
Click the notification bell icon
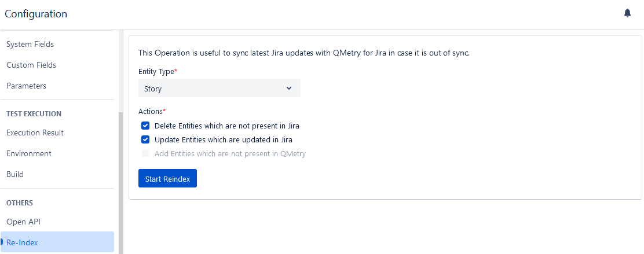click(x=627, y=13)
